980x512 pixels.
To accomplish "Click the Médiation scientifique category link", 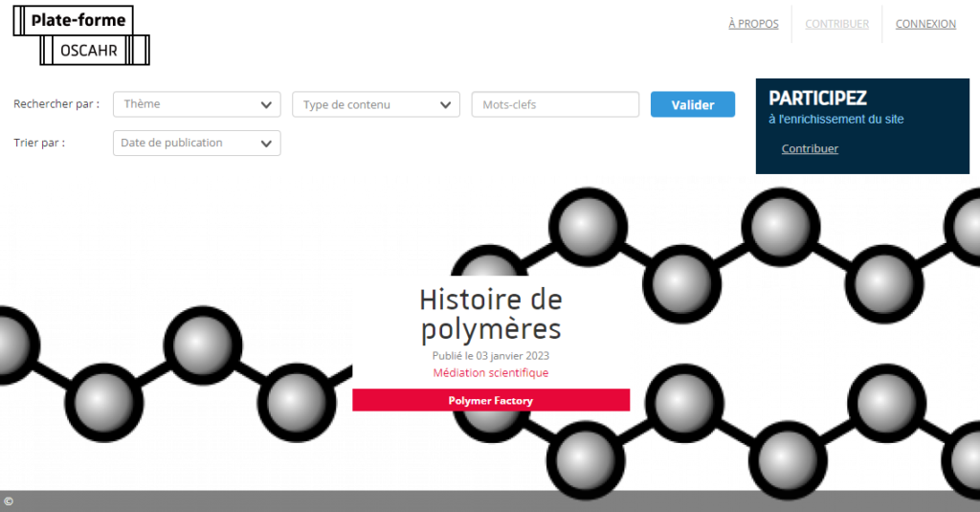I will (x=491, y=372).
